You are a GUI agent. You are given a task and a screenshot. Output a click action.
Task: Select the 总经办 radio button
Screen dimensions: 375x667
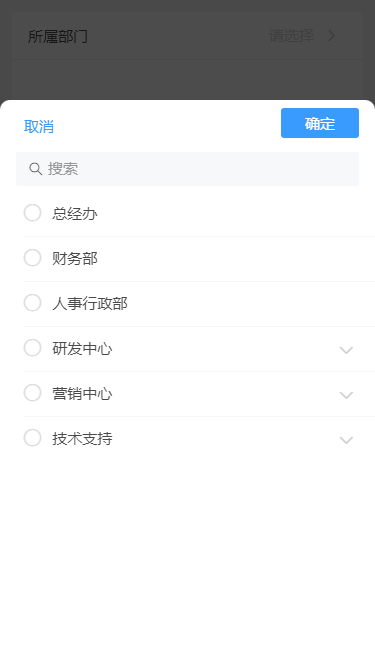click(x=32, y=213)
